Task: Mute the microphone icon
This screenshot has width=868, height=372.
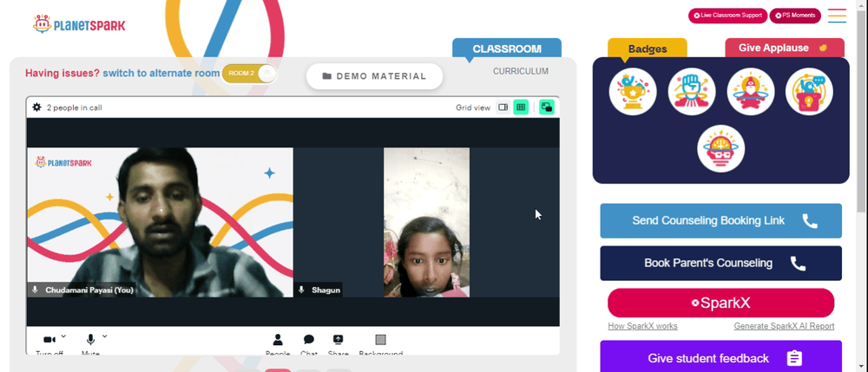Action: click(91, 339)
